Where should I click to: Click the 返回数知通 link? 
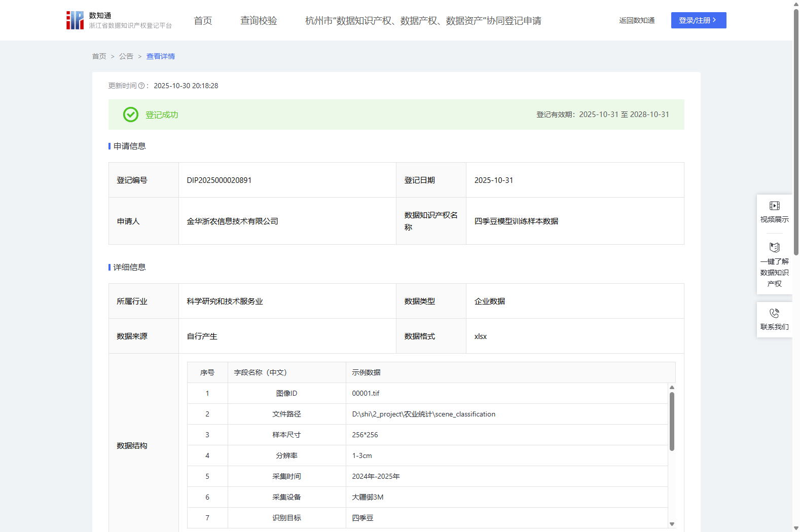[x=637, y=20]
